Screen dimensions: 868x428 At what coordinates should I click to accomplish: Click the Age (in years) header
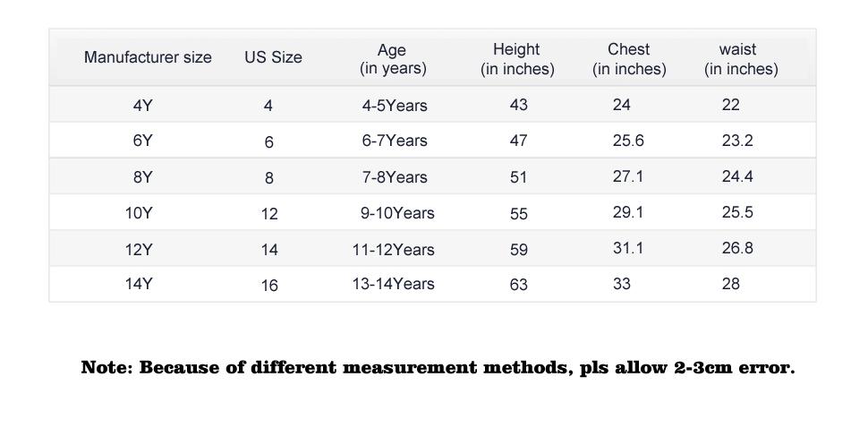pos(393,59)
